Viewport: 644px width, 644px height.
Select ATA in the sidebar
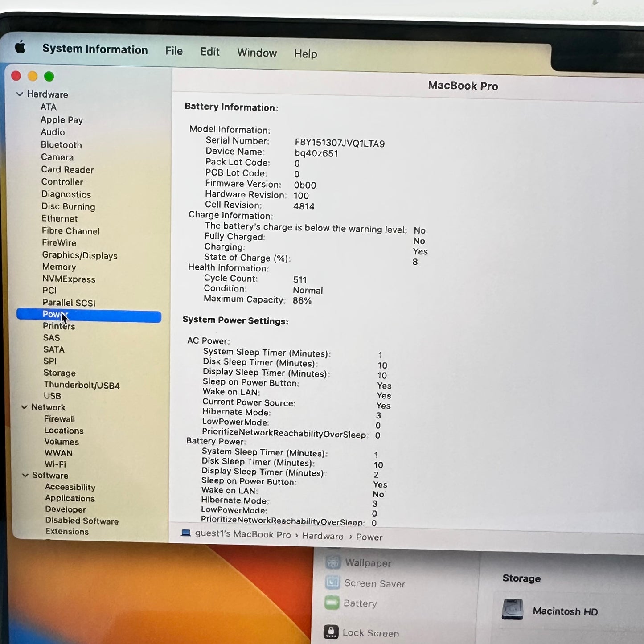pyautogui.click(x=49, y=107)
